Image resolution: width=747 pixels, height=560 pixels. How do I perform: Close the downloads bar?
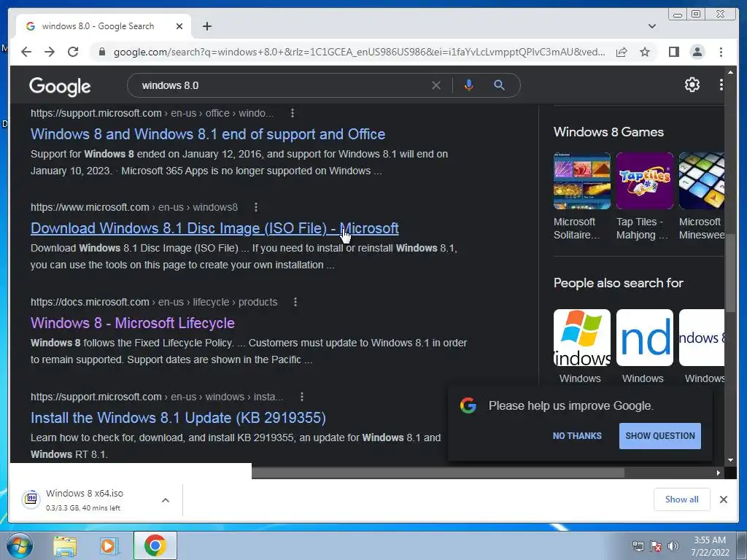tap(723, 499)
